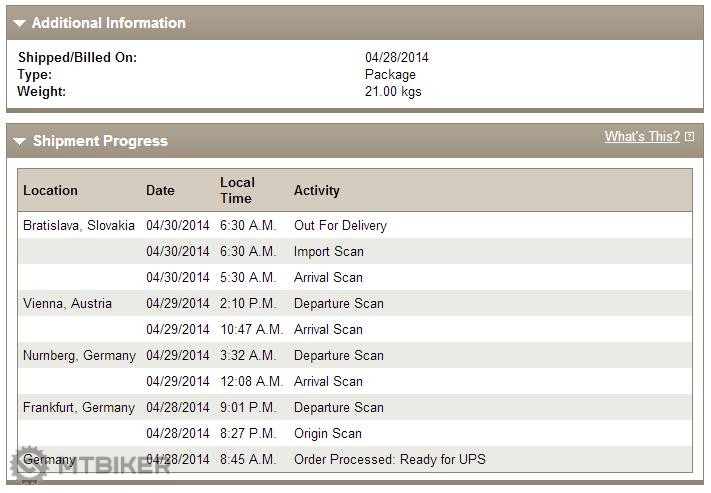Click the help icon beside What's This?

click(x=689, y=137)
